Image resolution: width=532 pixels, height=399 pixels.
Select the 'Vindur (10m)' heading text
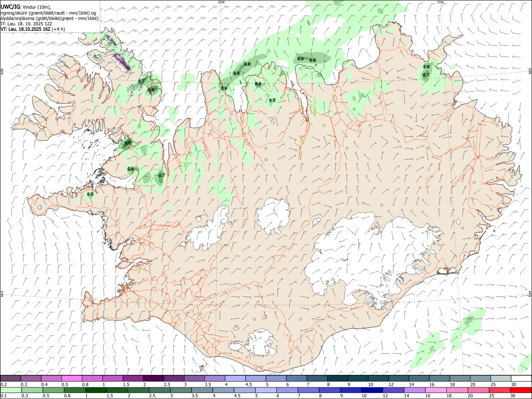(x=36, y=7)
